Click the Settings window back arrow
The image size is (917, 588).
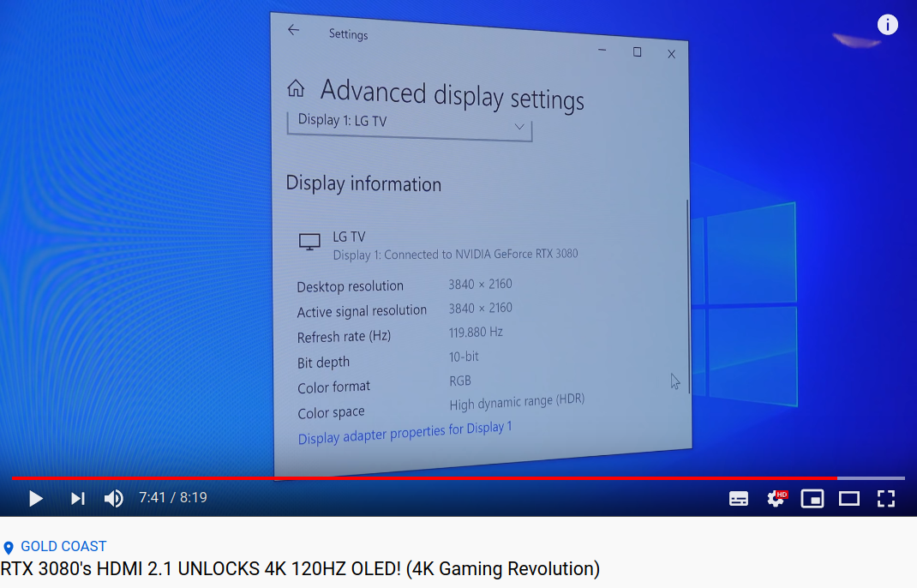click(294, 30)
